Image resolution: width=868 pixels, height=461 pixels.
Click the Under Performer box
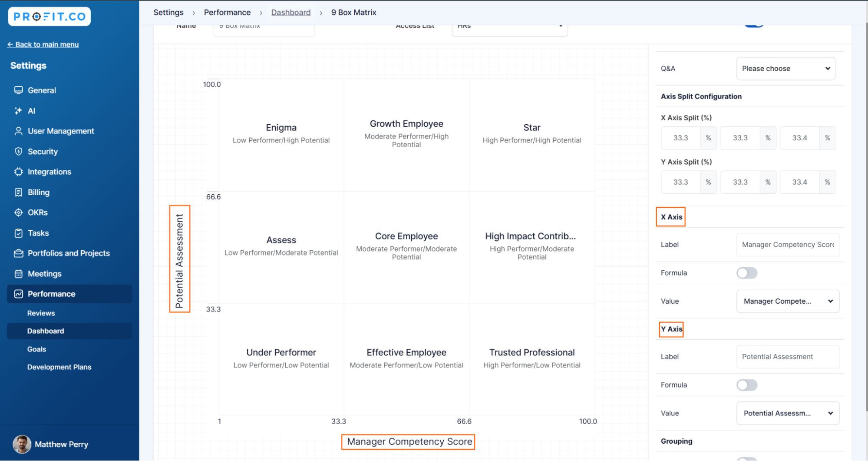(281, 360)
